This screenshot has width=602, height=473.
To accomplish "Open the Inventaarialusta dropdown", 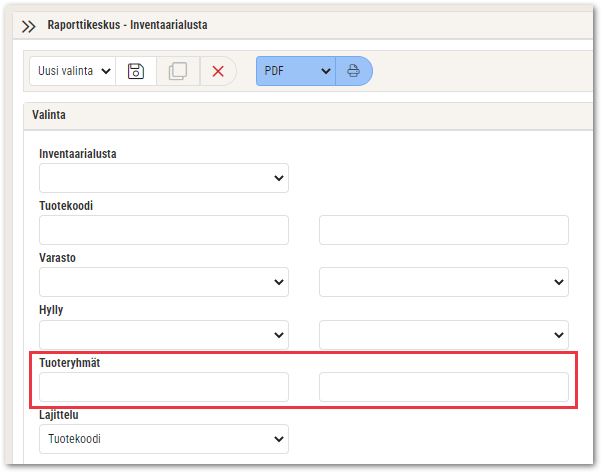I will (x=164, y=178).
